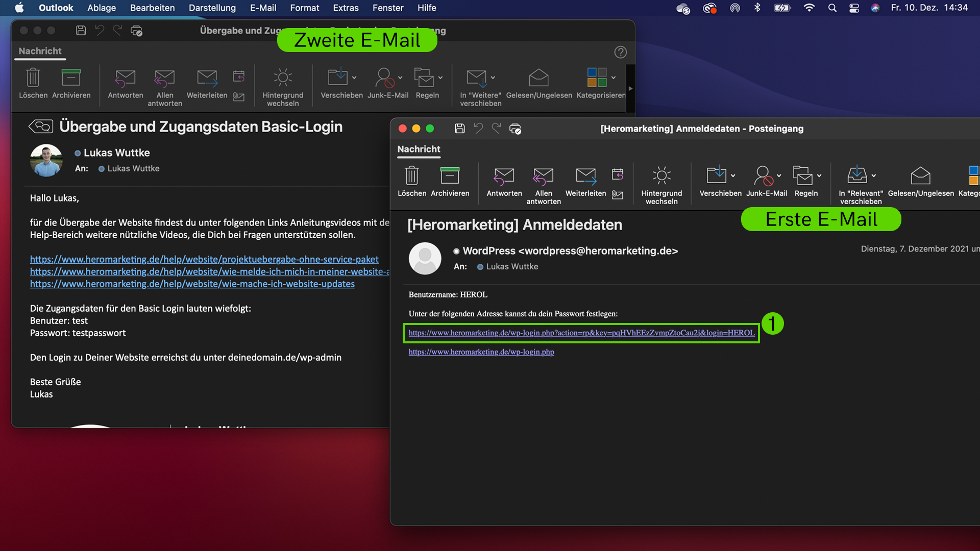The height and width of the screenshot is (551, 980).
Task: Click the Wi-Fi icon in the menu bar
Action: tap(809, 8)
